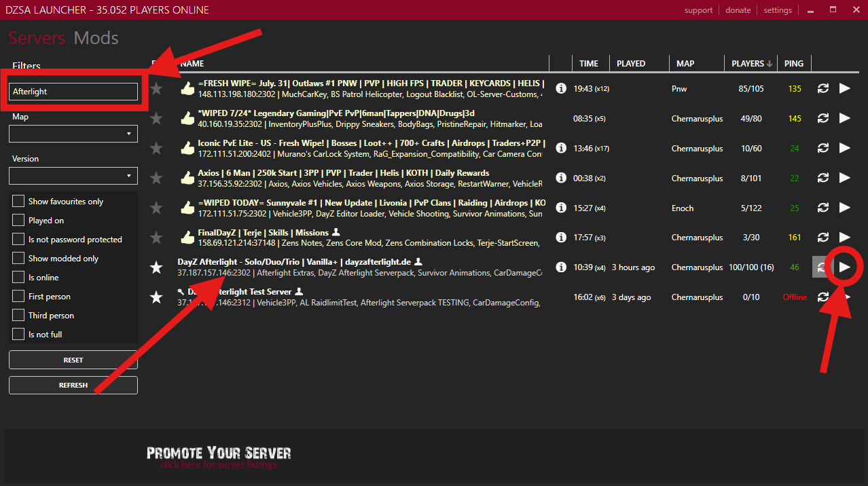Enable Show favourites only filter
This screenshot has height=486, width=868.
pos(18,202)
